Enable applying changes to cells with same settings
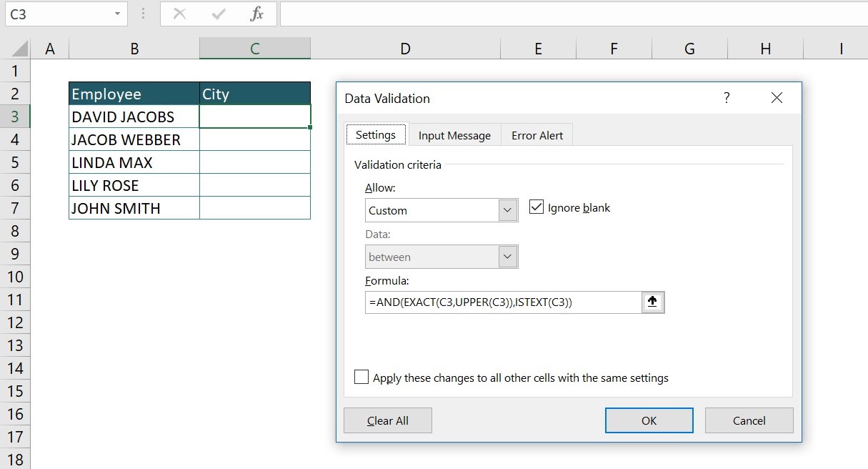Screen dimensions: 868x469 (361, 377)
